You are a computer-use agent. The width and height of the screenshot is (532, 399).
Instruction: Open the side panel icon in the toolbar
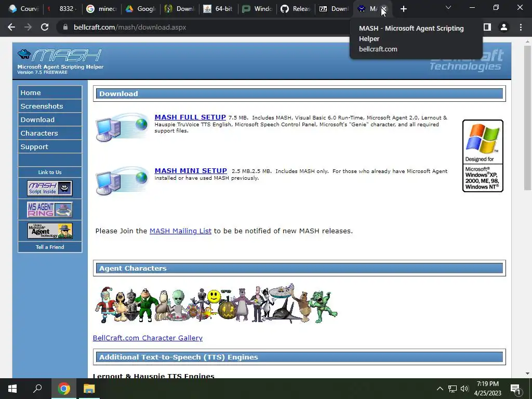coord(487,27)
